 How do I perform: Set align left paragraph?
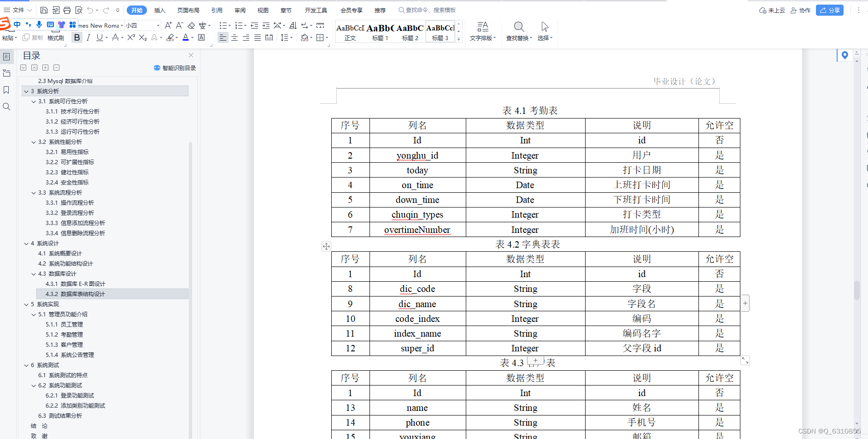point(223,37)
